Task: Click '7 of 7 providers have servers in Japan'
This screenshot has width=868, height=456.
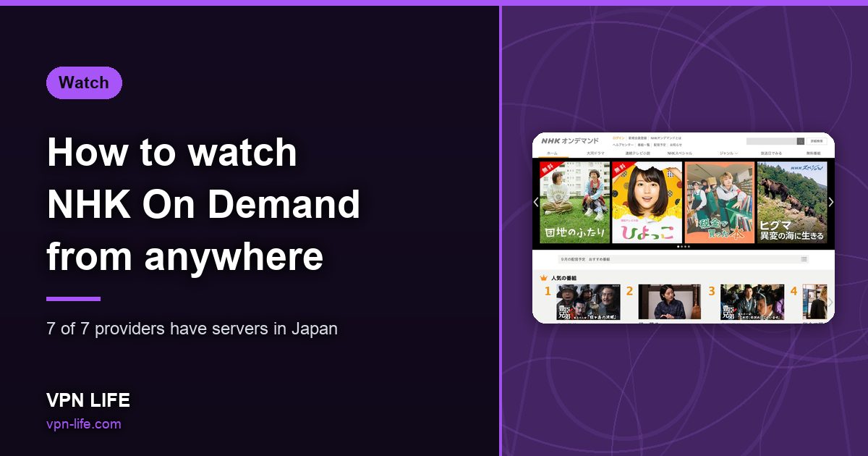Action: click(192, 329)
